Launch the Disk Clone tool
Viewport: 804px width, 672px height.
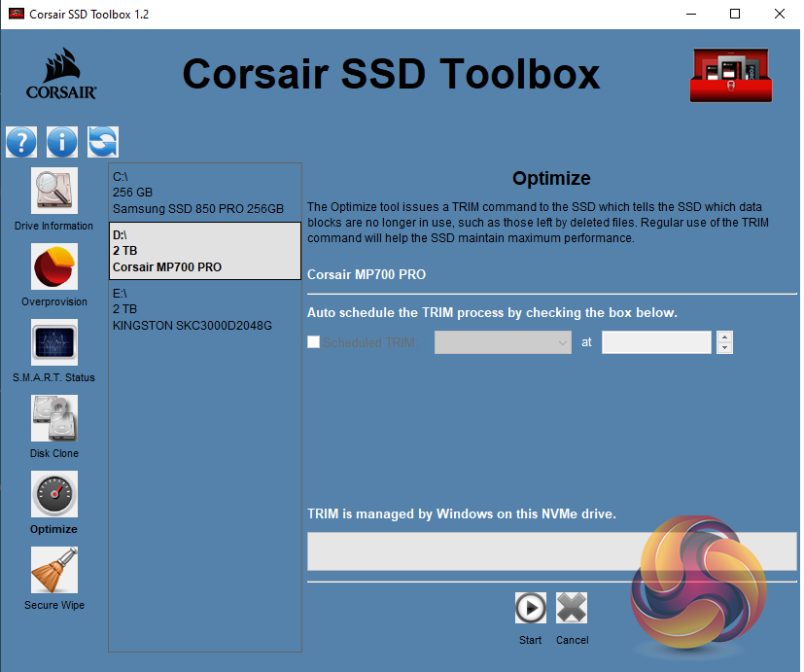(x=54, y=418)
